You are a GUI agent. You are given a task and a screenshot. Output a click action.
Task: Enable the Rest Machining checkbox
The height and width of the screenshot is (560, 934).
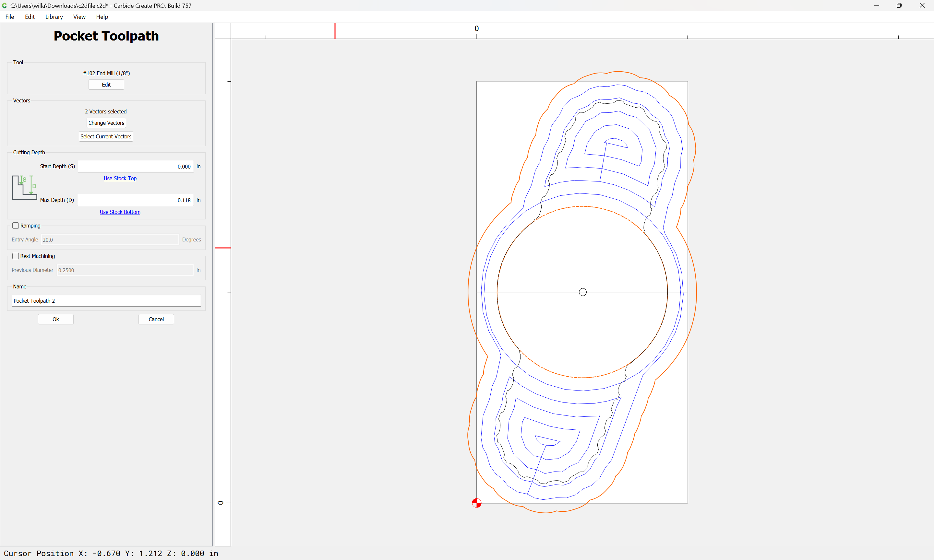16,256
